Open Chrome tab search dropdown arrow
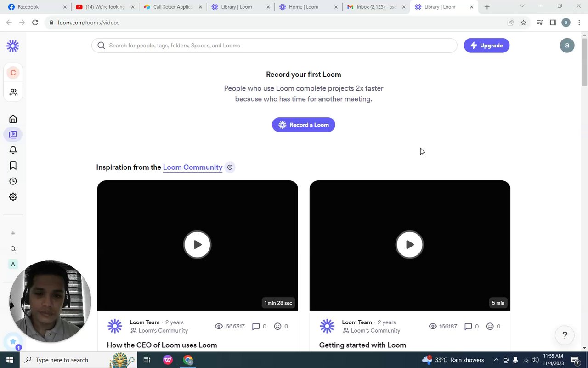Viewport: 588px width, 368px height. coord(522,6)
